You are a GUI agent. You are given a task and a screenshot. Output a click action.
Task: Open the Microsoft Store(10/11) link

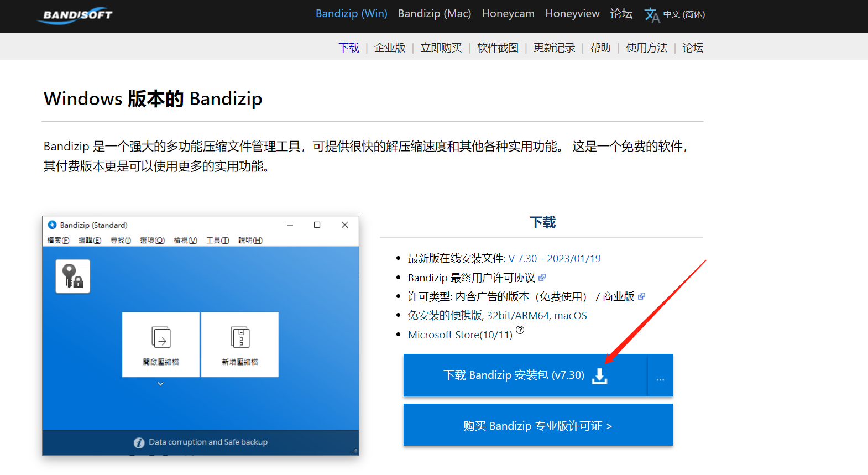point(460,335)
